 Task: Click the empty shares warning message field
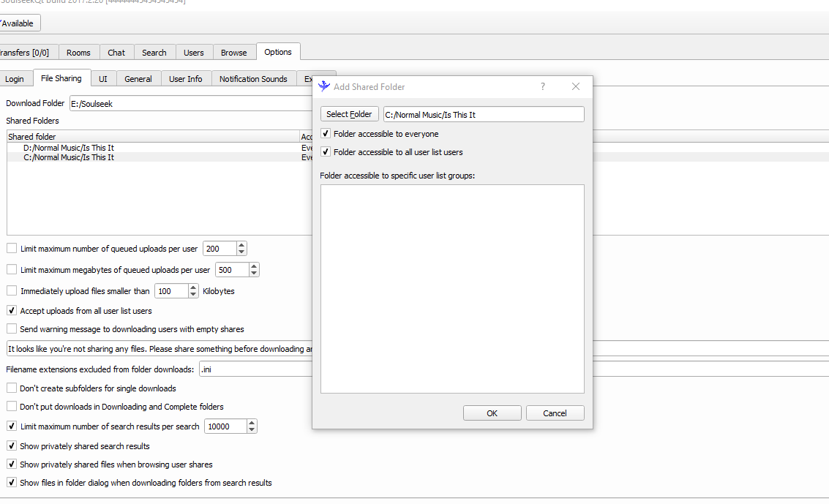coord(160,349)
